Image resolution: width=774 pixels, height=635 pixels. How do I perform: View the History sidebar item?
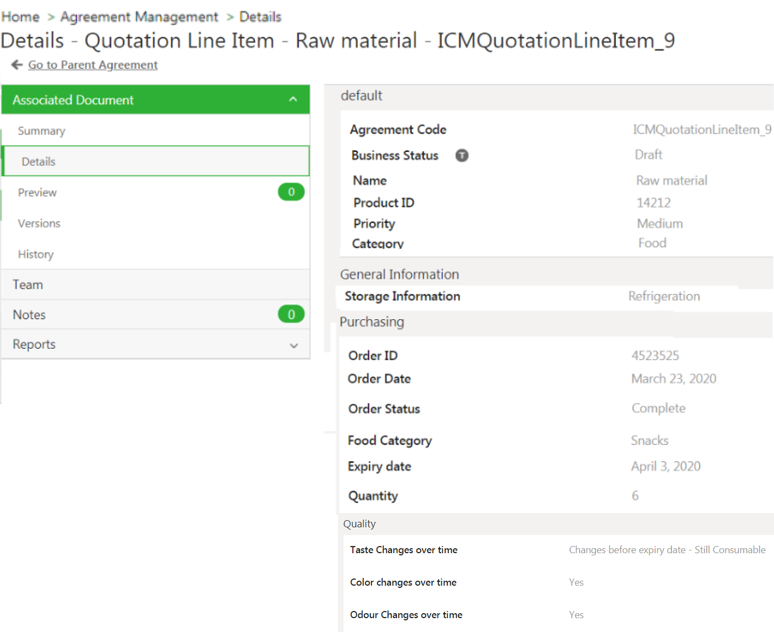click(x=36, y=254)
